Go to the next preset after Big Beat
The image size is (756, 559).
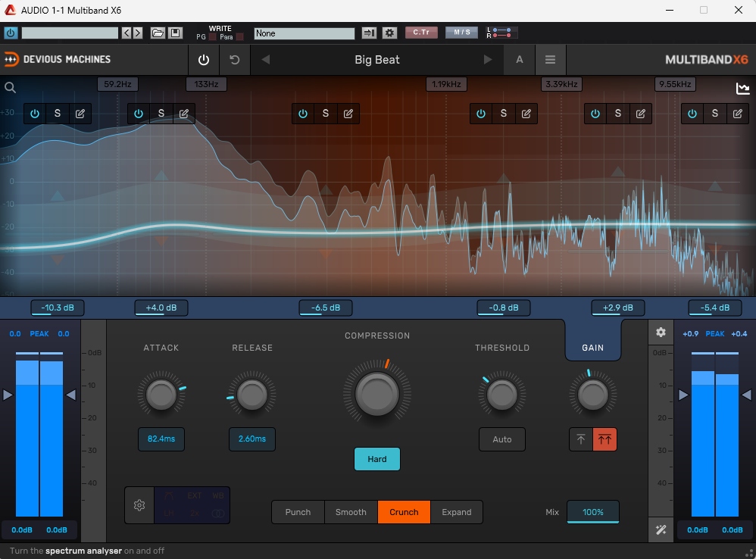[x=488, y=60]
